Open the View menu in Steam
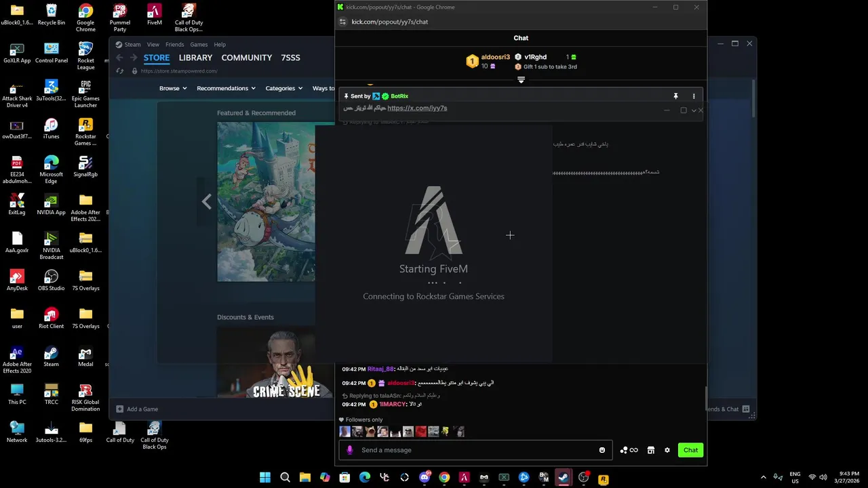 pos(153,45)
